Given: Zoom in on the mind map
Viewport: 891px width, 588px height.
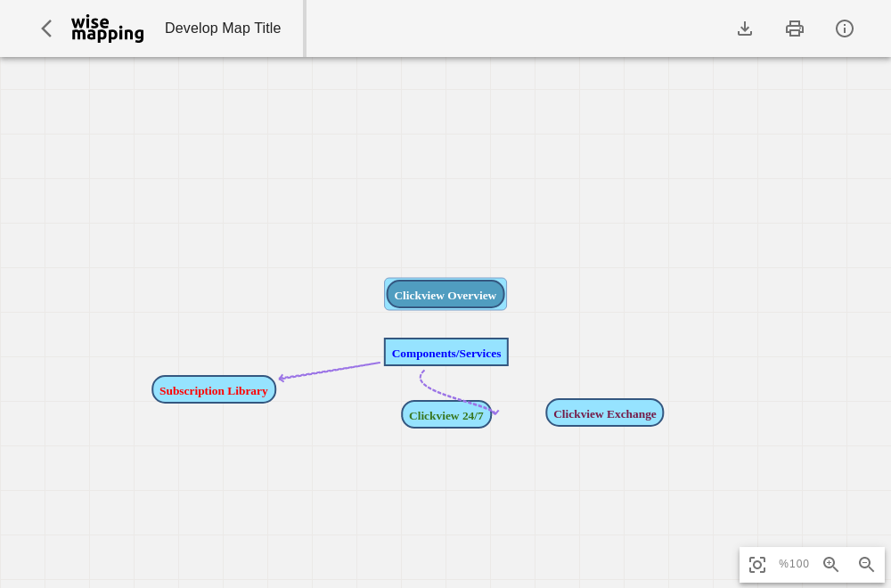Looking at the screenshot, I should tap(830, 564).
